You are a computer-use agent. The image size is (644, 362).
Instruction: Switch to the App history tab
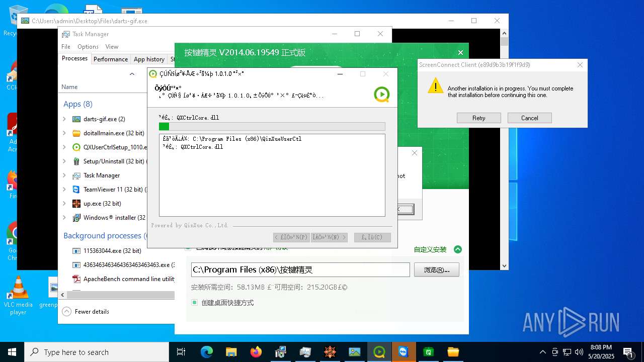pos(149,59)
